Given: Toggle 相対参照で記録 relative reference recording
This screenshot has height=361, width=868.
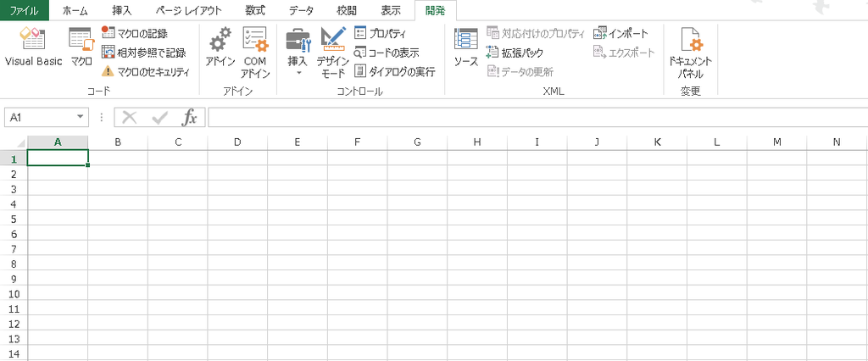Looking at the screenshot, I should pos(144,53).
